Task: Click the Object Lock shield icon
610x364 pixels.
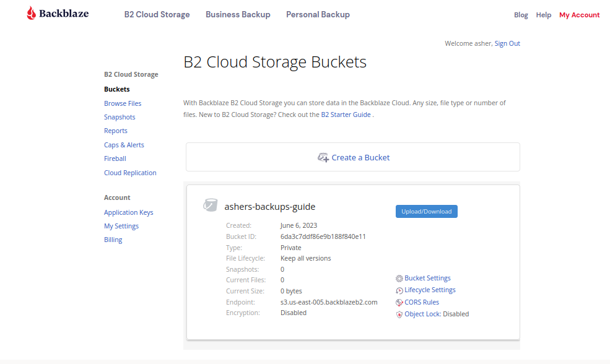Action: point(399,314)
